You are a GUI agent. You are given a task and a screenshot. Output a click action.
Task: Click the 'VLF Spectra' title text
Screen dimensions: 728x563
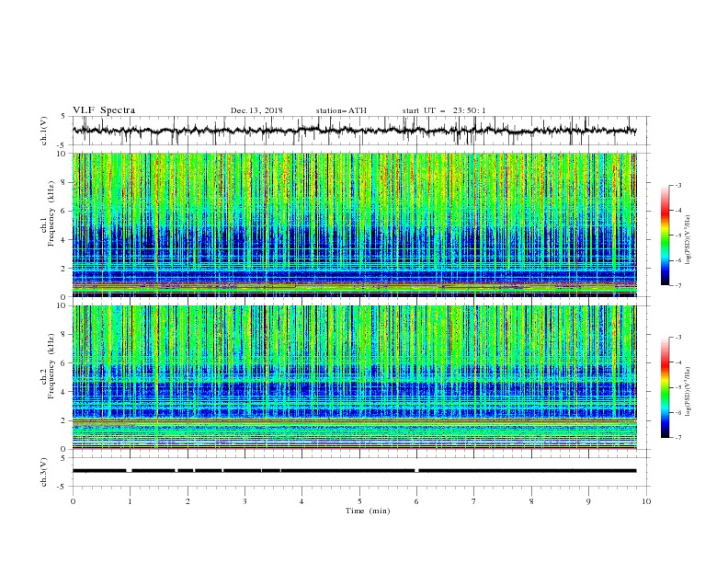[x=104, y=110]
